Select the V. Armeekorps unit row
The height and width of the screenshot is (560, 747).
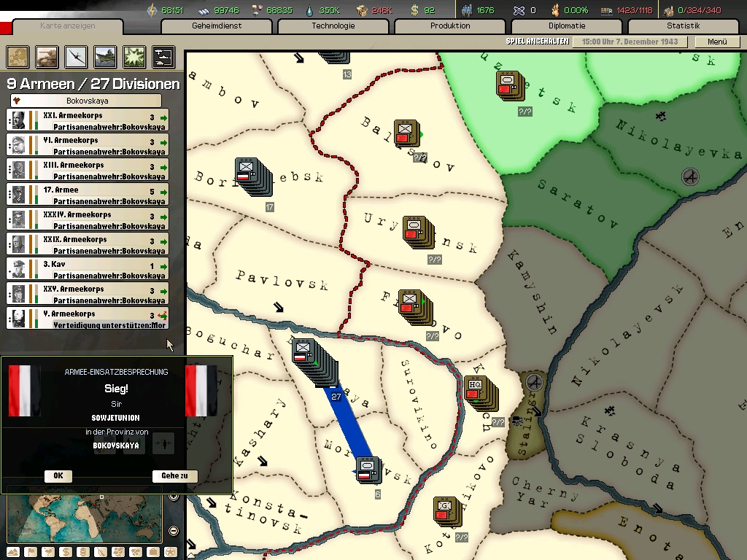88,318
